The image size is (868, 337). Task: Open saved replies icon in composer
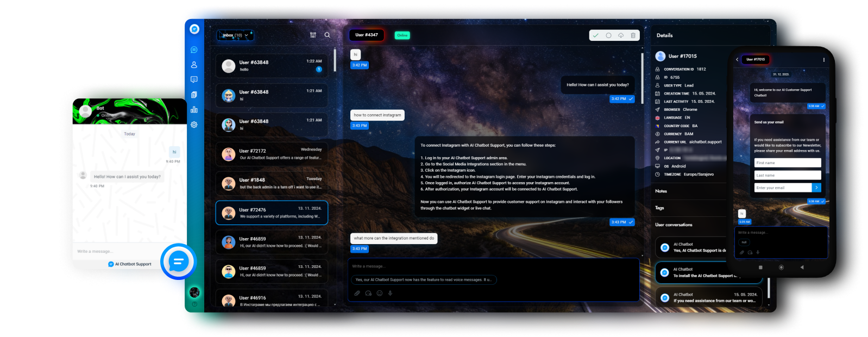pos(368,293)
